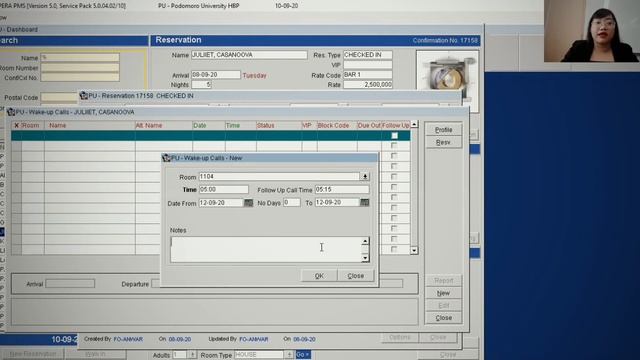Click inside the Notes text area
This screenshot has width=640, height=360.
click(266, 249)
